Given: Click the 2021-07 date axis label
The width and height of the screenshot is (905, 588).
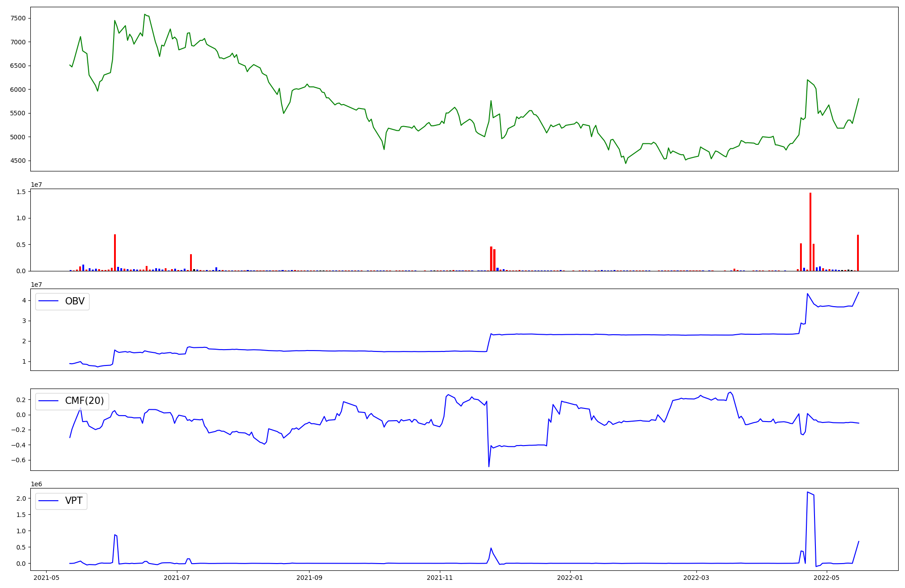Looking at the screenshot, I should 177,578.
